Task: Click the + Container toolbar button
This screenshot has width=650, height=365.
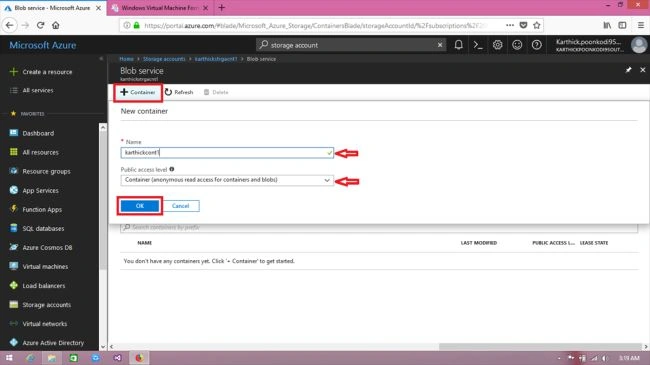Action: tap(138, 92)
